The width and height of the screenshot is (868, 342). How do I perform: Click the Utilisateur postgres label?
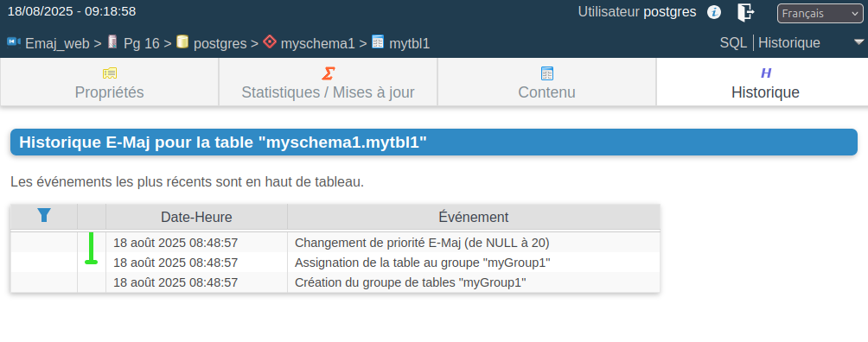pos(637,11)
